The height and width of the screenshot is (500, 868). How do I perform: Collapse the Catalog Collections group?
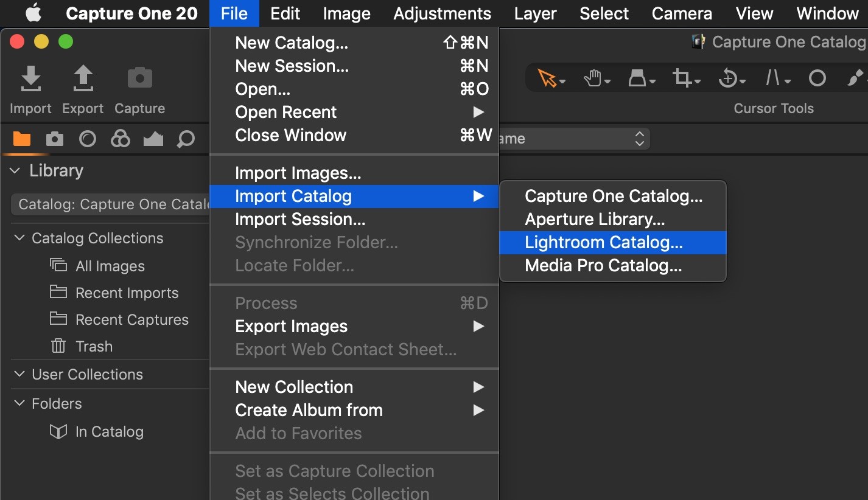pyautogui.click(x=19, y=238)
